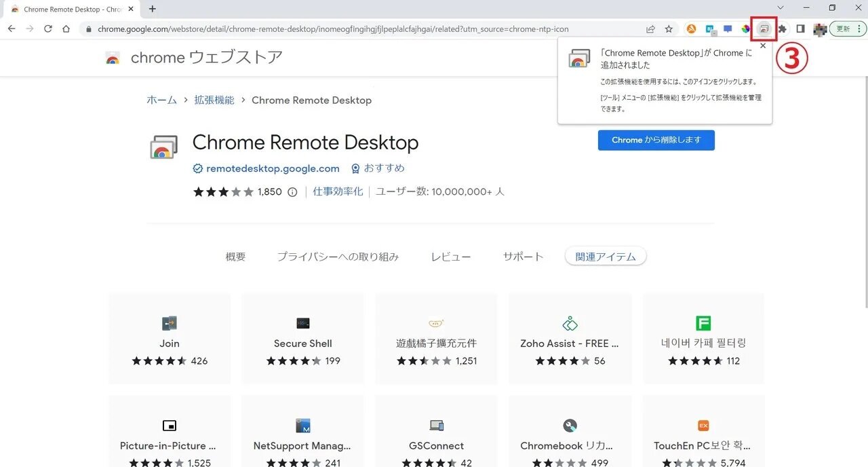The height and width of the screenshot is (467, 868).
Task: Click the large Chrome Remote Desktop logo
Action: coord(163,147)
